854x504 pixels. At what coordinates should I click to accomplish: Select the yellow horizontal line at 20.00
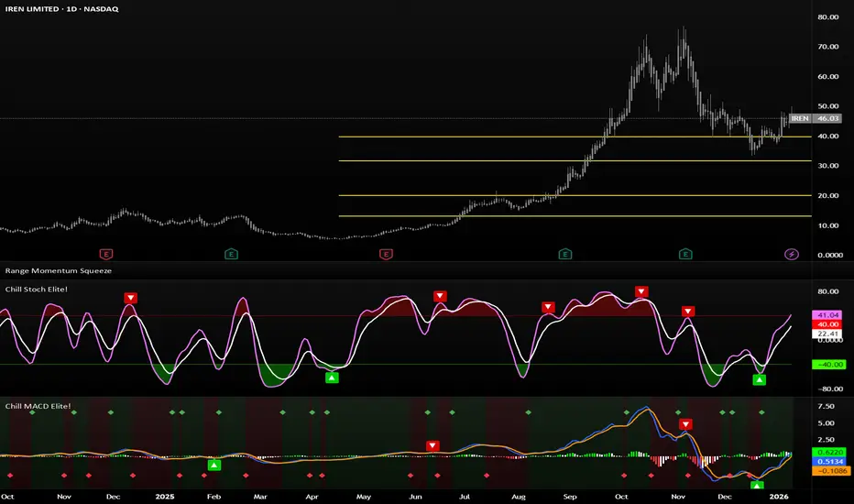point(575,195)
